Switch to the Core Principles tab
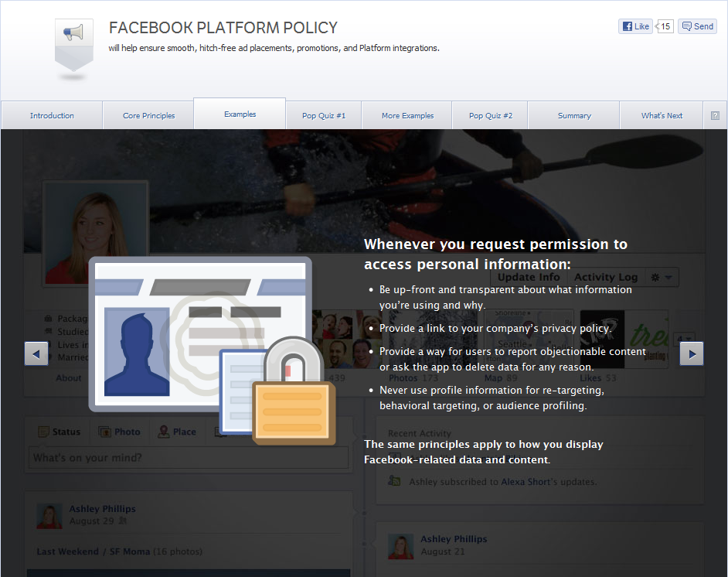Viewport: 728px width, 577px height. coord(148,116)
